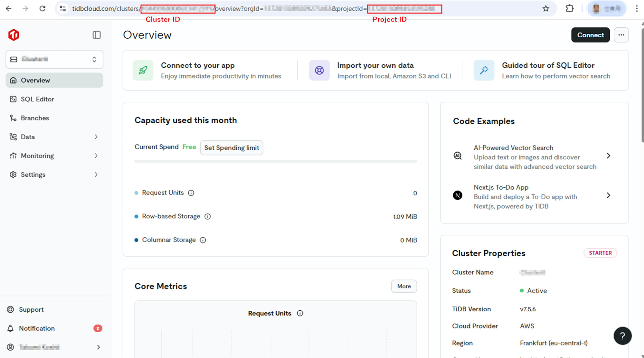This screenshot has width=644, height=358.
Task: Click the Data sidebar icon
Action: [x=13, y=137]
